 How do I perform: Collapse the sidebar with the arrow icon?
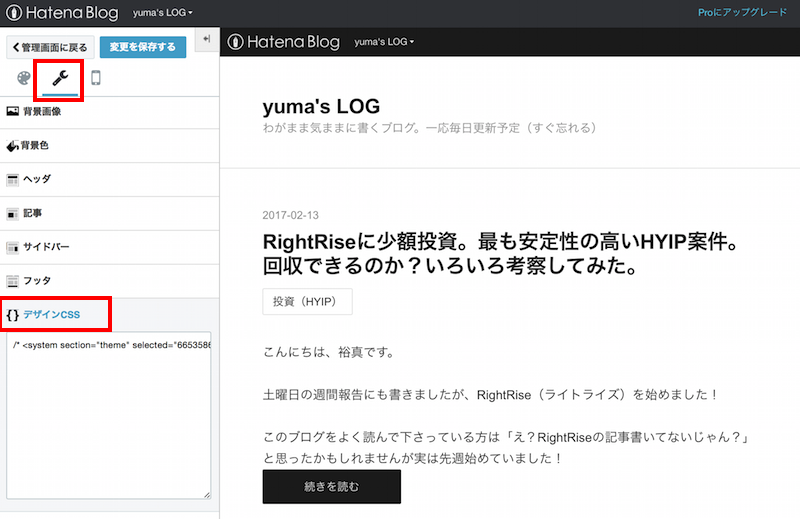[207, 39]
